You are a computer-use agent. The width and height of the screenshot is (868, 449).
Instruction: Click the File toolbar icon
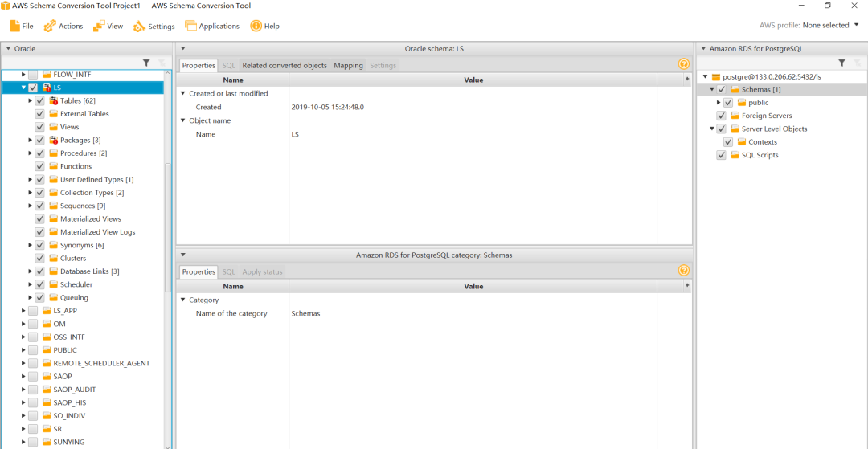(x=15, y=26)
